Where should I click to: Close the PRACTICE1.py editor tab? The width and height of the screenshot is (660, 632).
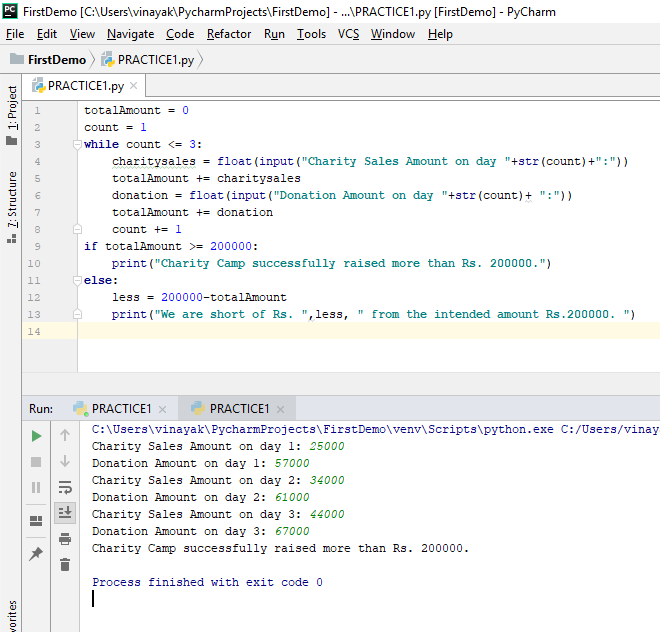[134, 86]
